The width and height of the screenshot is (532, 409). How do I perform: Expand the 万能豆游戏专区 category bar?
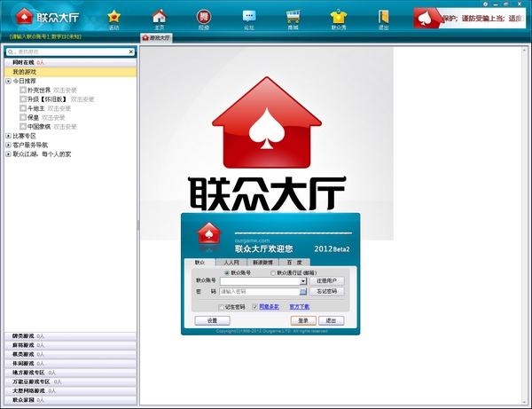pos(71,381)
